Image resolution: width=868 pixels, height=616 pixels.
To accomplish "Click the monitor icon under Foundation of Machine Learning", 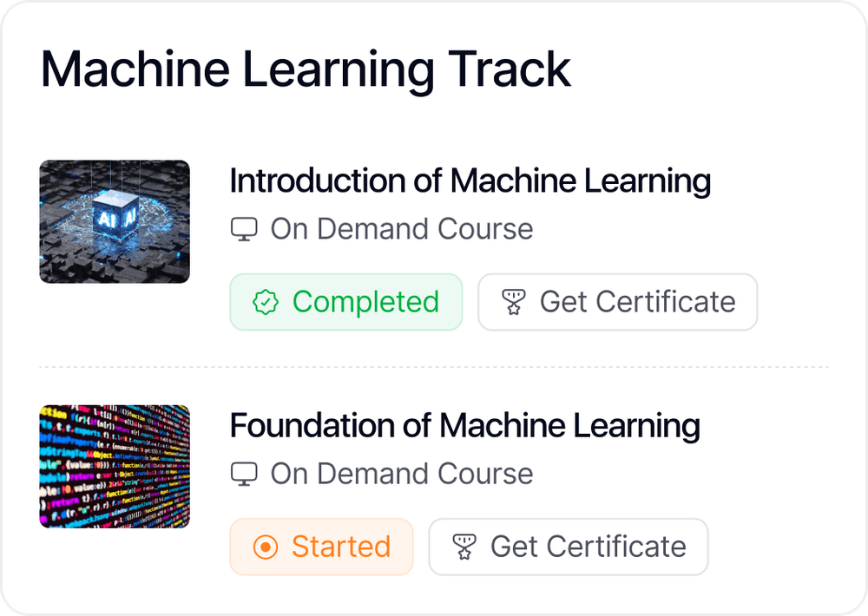I will [247, 474].
